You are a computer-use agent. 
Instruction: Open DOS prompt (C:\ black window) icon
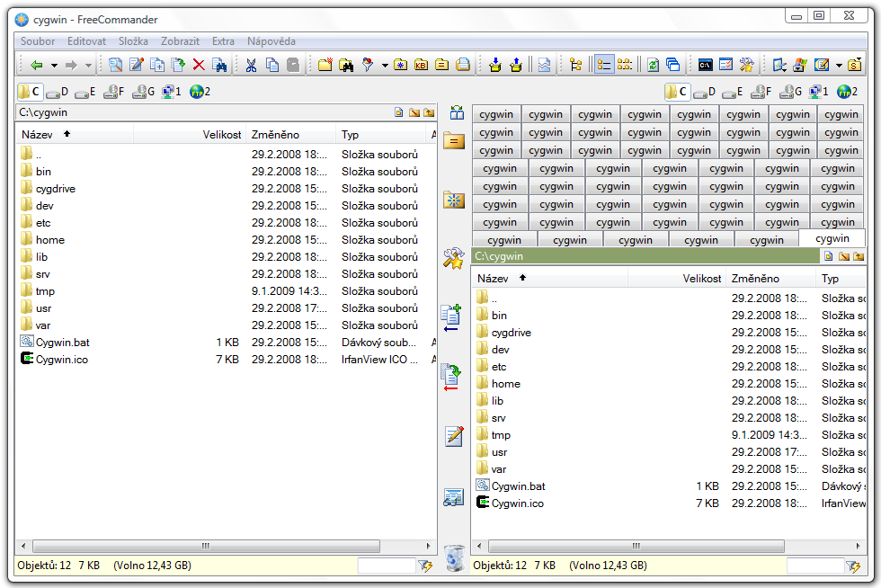(x=705, y=66)
